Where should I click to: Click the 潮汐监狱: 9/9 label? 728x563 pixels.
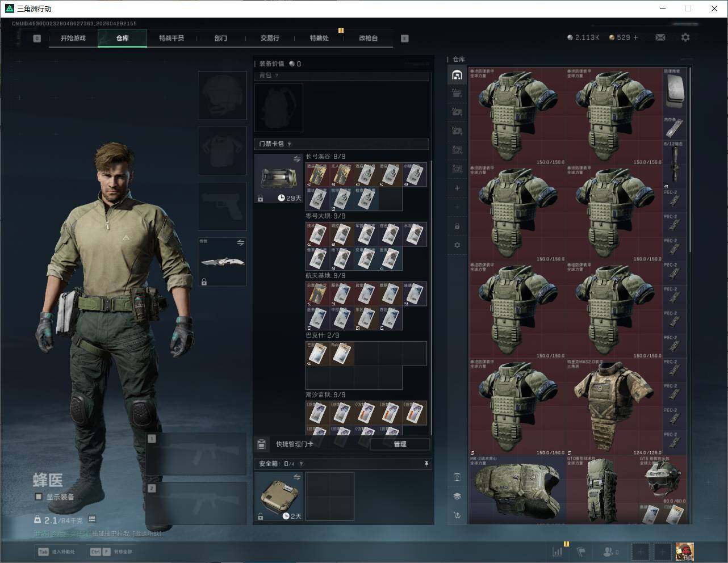325,395
